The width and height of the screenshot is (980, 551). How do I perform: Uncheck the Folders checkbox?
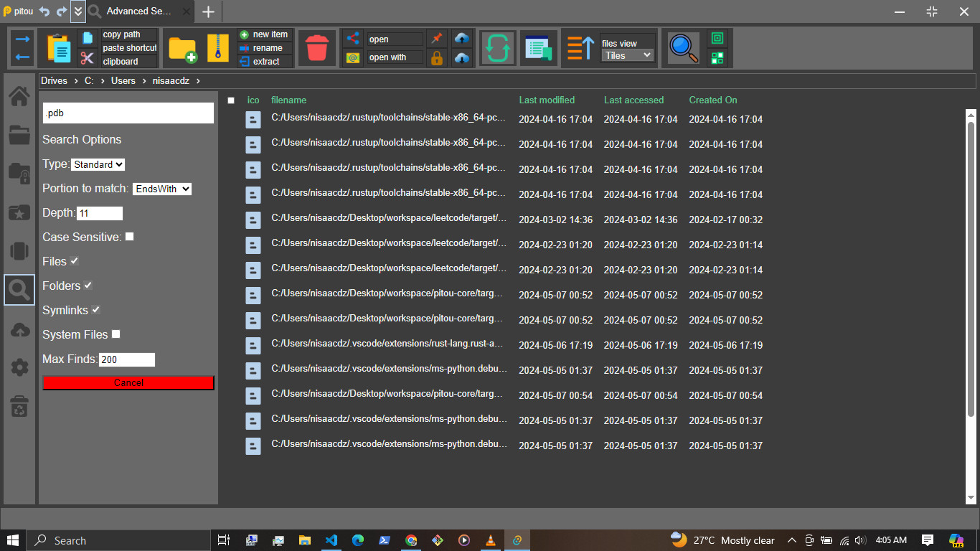click(88, 285)
